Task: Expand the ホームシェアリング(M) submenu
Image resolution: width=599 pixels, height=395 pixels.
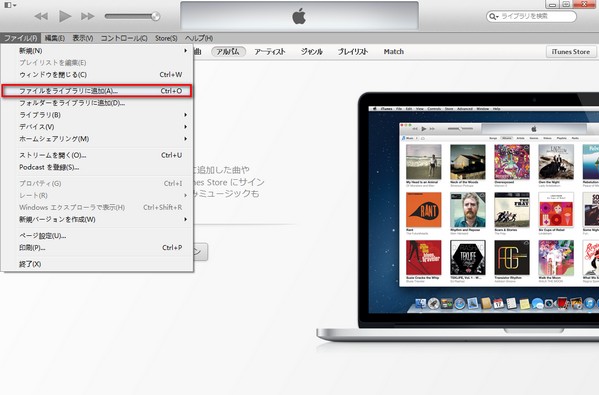Action: click(x=97, y=139)
